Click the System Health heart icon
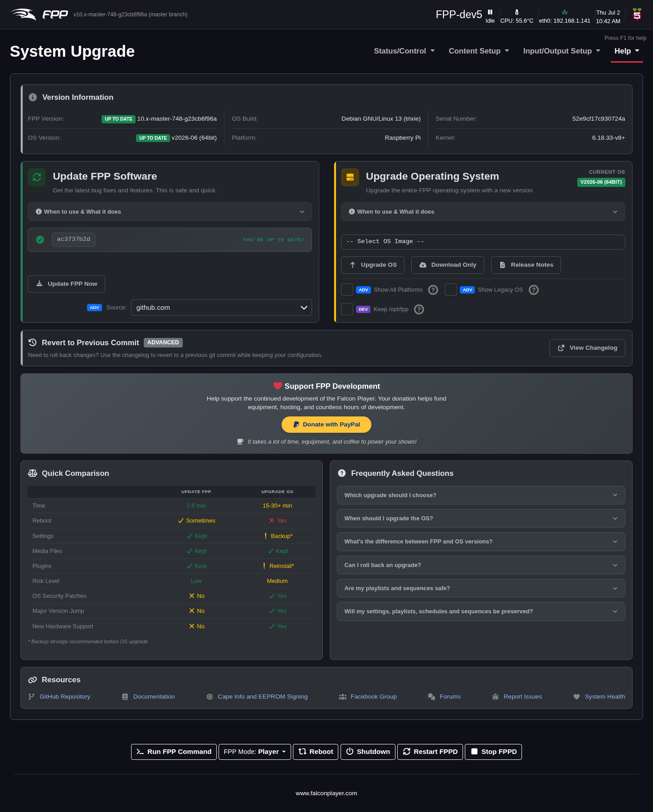653x812 pixels. [x=577, y=697]
